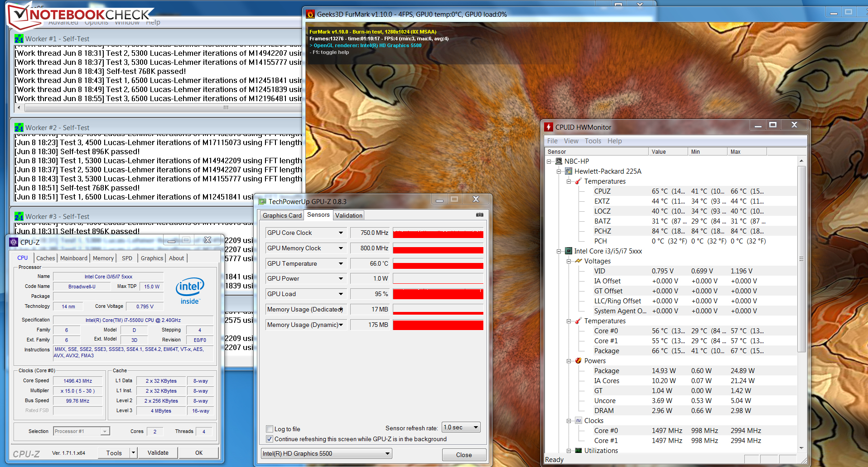Image resolution: width=868 pixels, height=467 pixels.
Task: Click the Worker #3 window icon
Action: pyautogui.click(x=19, y=217)
